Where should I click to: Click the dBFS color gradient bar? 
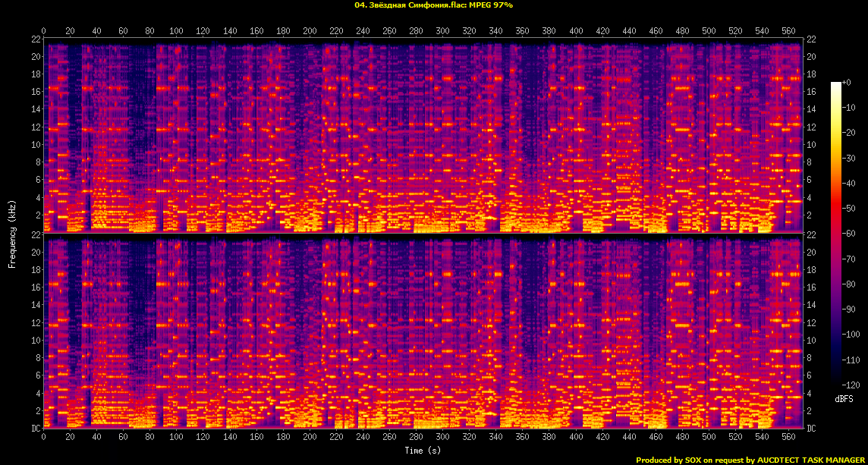coord(835,234)
